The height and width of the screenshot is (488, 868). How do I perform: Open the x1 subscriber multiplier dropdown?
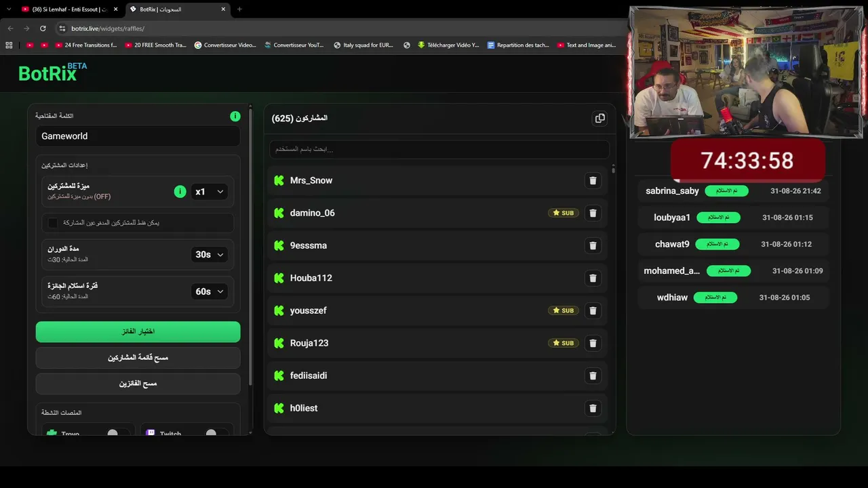click(x=209, y=192)
